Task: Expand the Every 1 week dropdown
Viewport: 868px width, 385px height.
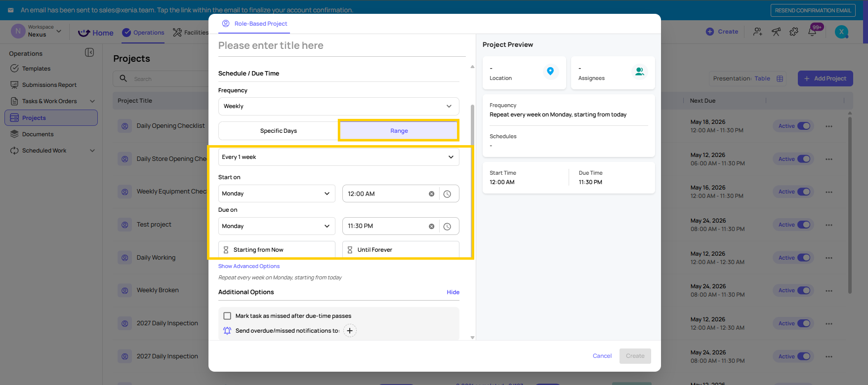Action: 339,157
